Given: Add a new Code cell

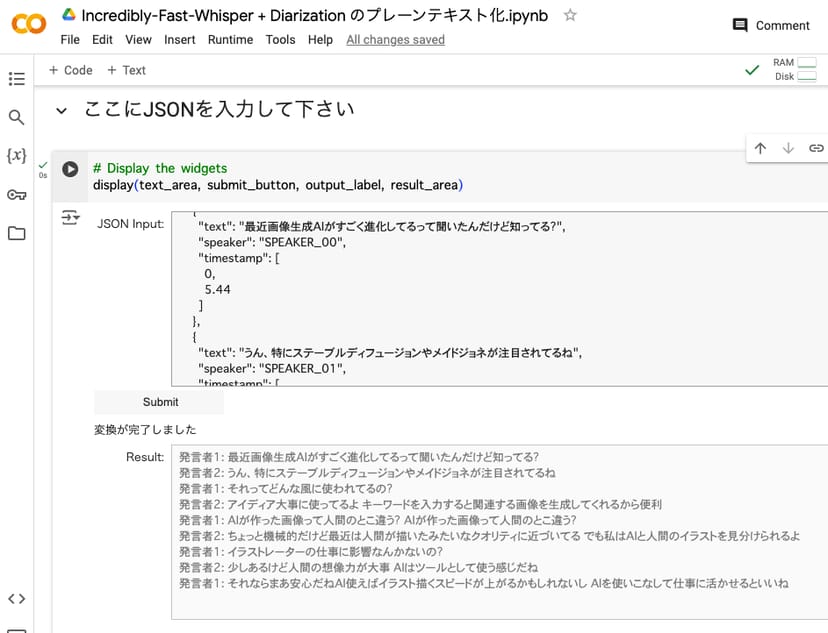Looking at the screenshot, I should [71, 70].
